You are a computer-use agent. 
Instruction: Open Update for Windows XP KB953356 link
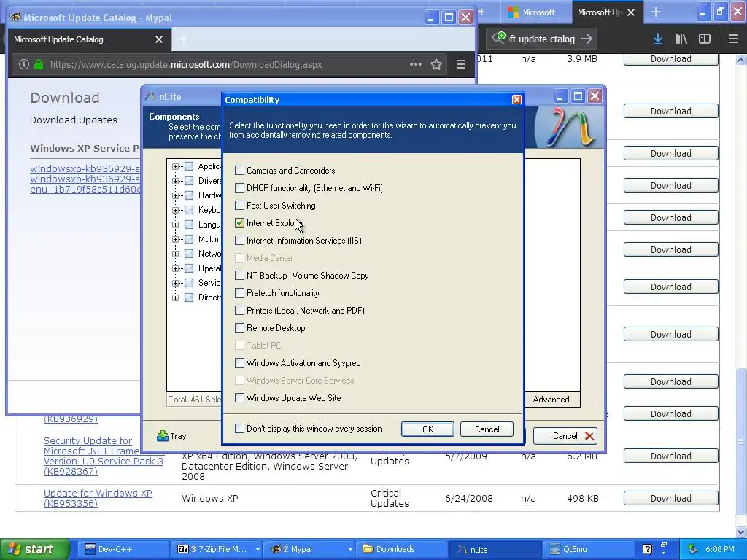coord(98,498)
